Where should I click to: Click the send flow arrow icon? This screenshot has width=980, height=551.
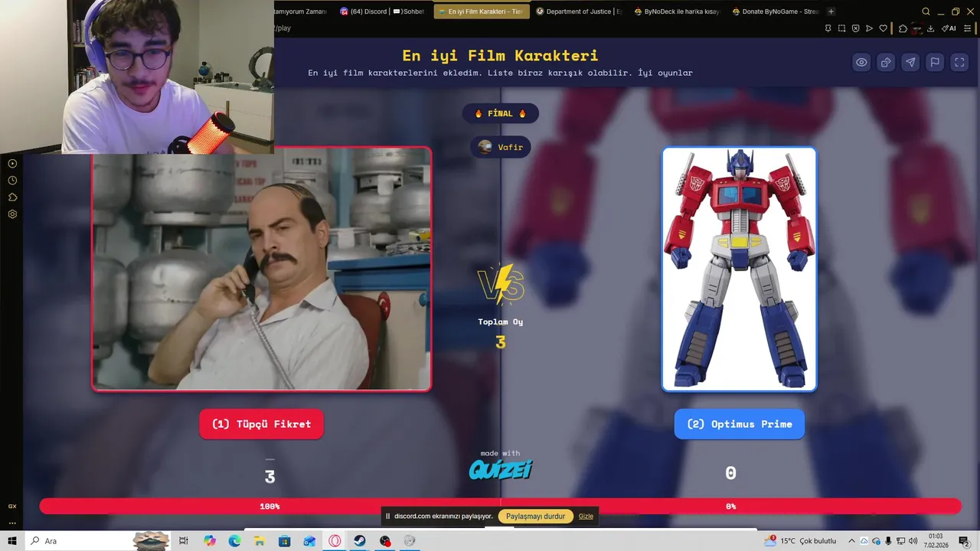point(869,28)
